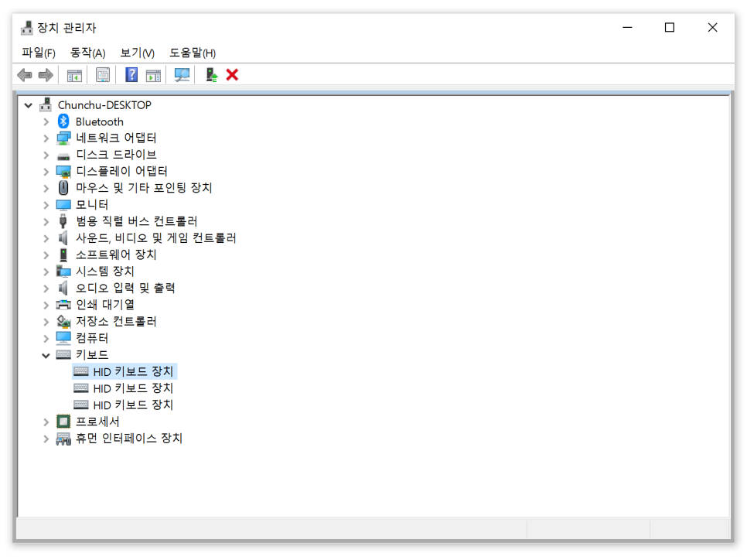Image resolution: width=747 pixels, height=560 pixels.
Task: Click the 저장소 컨트롤러 icon
Action: tap(63, 321)
